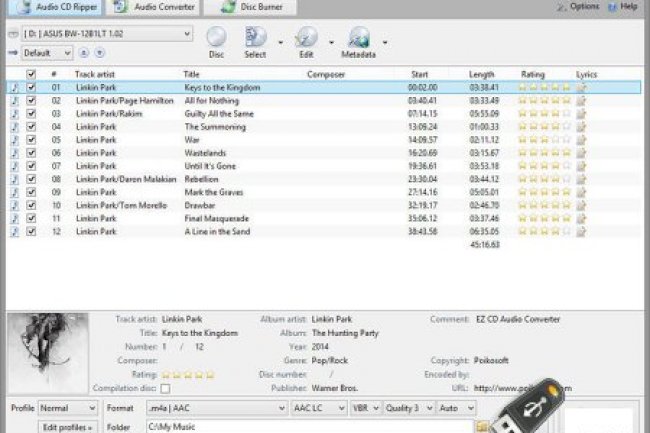
Task: Open lyrics icon for Guilty All the Same
Action: pos(582,114)
